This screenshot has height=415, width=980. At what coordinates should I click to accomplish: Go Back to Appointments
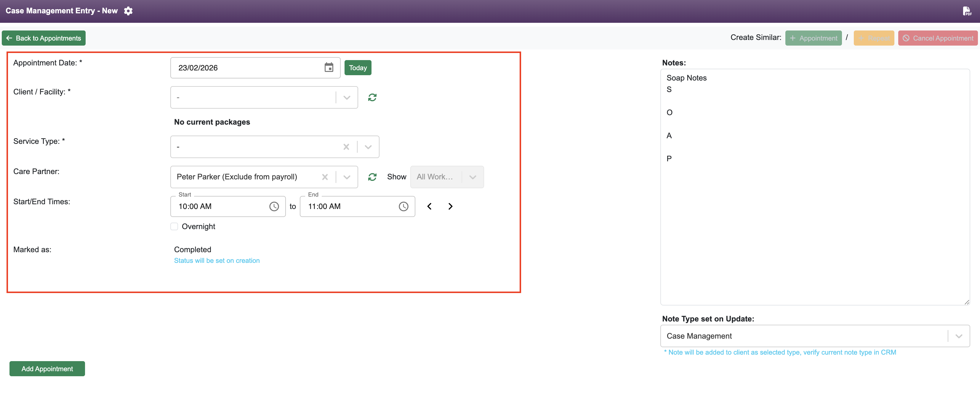click(43, 38)
